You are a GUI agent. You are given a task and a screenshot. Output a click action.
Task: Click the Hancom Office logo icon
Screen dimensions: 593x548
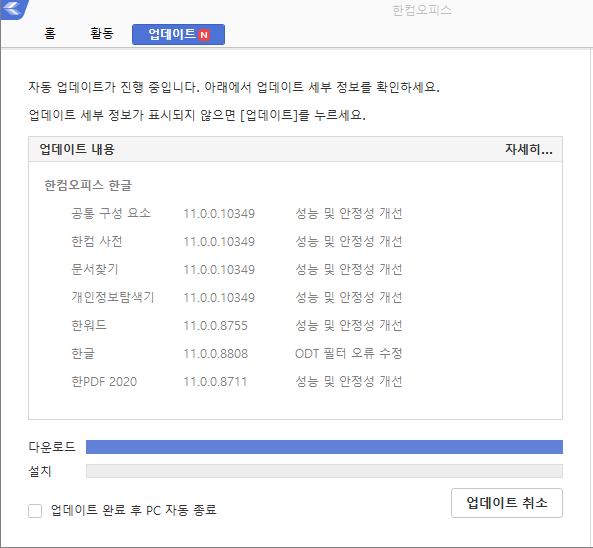click(14, 9)
